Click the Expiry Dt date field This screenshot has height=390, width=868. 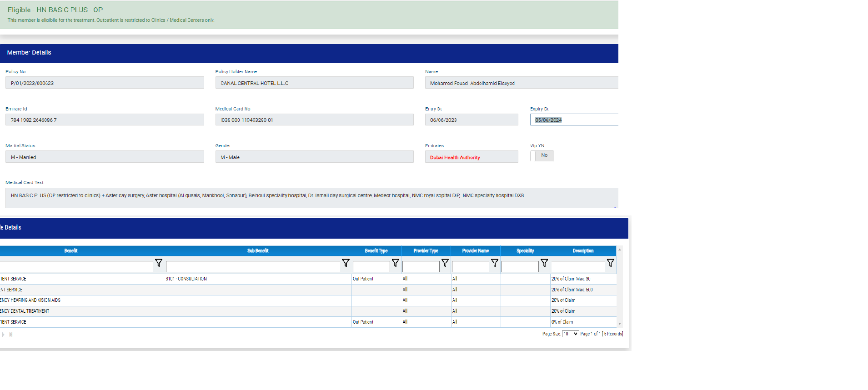[x=574, y=120]
